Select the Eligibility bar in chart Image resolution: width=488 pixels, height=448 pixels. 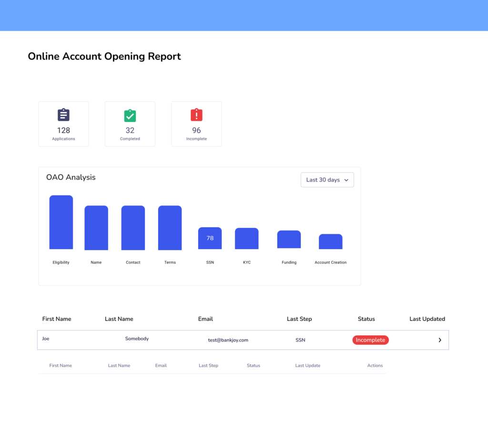61,222
